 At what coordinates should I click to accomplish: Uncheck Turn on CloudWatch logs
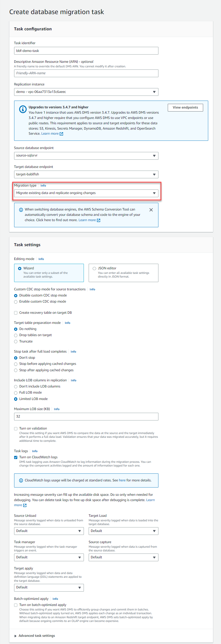pyautogui.click(x=16, y=457)
